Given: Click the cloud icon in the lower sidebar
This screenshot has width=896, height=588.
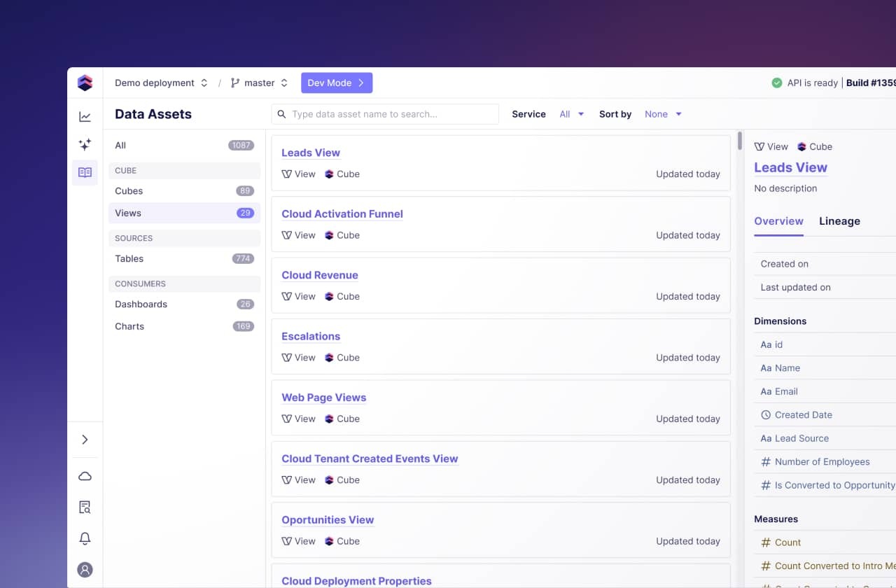Looking at the screenshot, I should point(85,475).
